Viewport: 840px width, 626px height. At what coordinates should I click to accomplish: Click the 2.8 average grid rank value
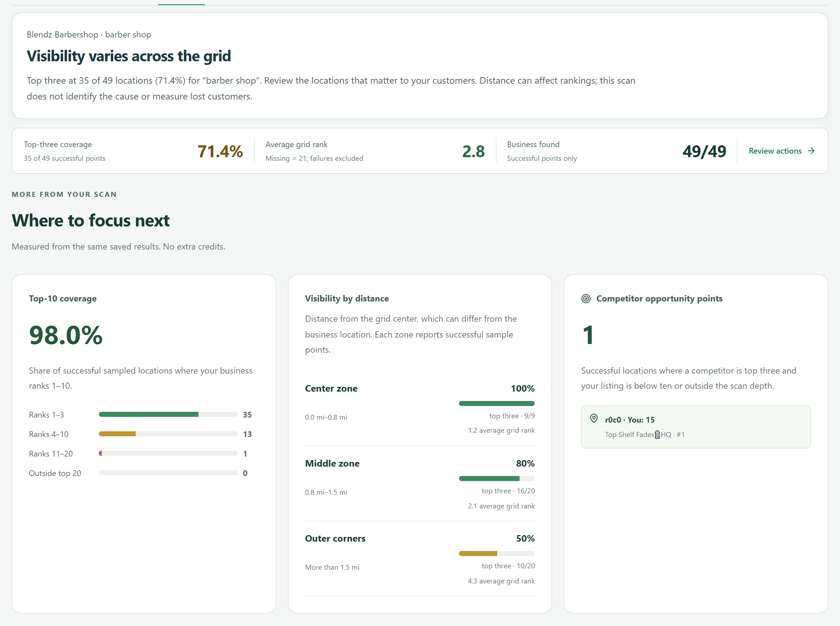[473, 151]
